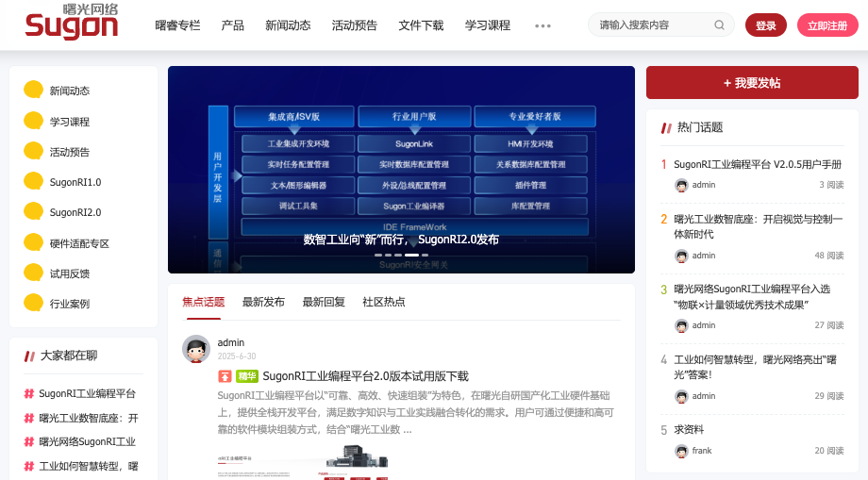The height and width of the screenshot is (480, 868).
Task: Click yellow icon beside SugonRI2.0
Action: [x=33, y=212]
